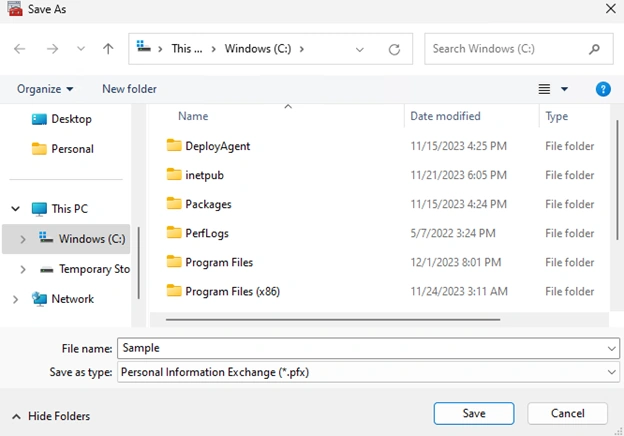The image size is (624, 436).
Task: Open the address bar history dropdown
Action: (360, 50)
